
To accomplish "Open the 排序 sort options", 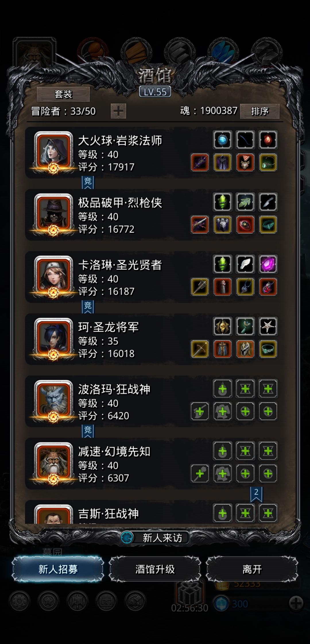I will (x=260, y=111).
